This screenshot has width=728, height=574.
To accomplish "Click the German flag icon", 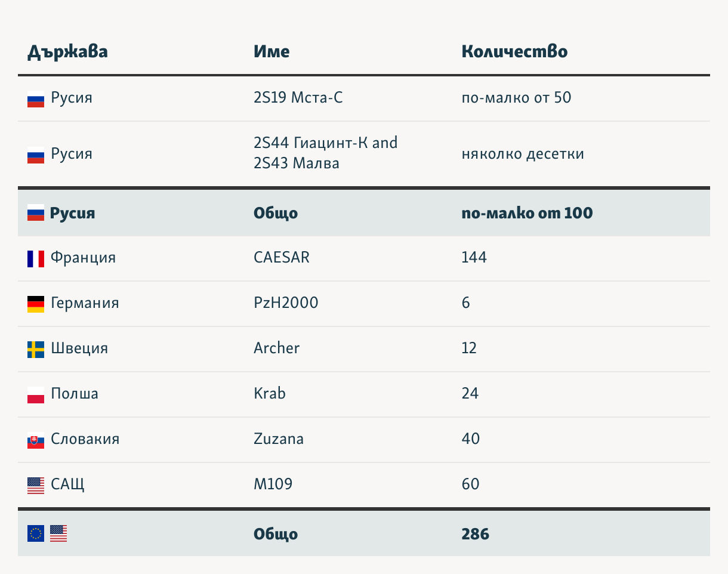I will 36,304.
